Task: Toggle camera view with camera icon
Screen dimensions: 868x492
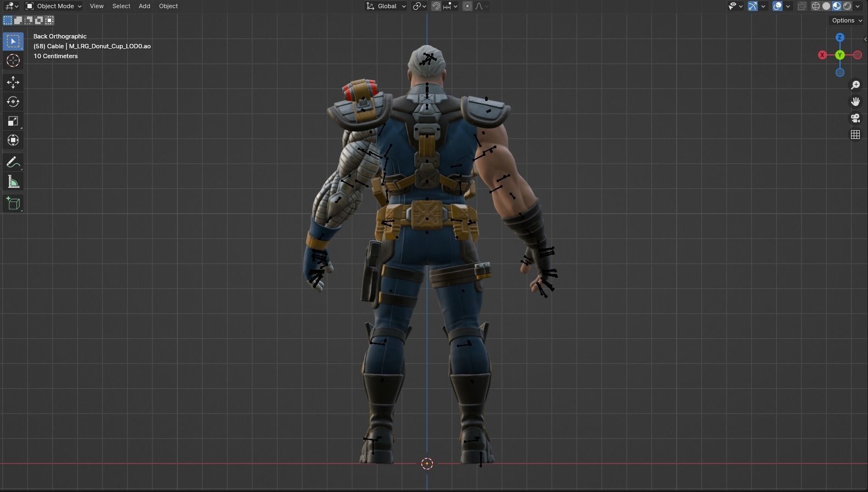Action: (855, 118)
